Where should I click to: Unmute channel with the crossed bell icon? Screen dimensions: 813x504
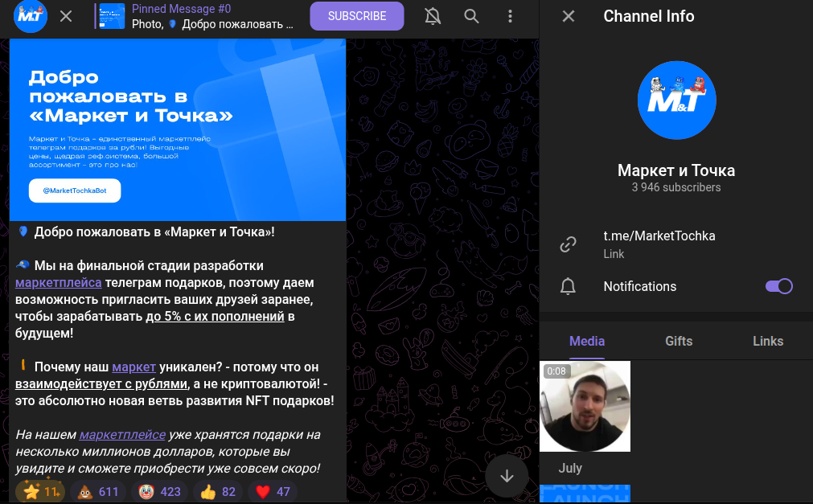point(433,16)
